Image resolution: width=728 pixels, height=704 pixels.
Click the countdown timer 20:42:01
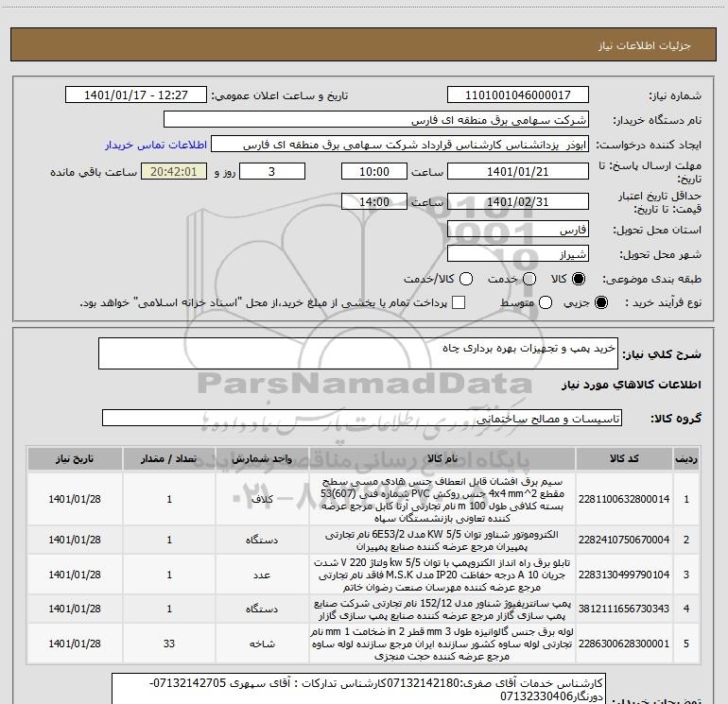coord(174,171)
